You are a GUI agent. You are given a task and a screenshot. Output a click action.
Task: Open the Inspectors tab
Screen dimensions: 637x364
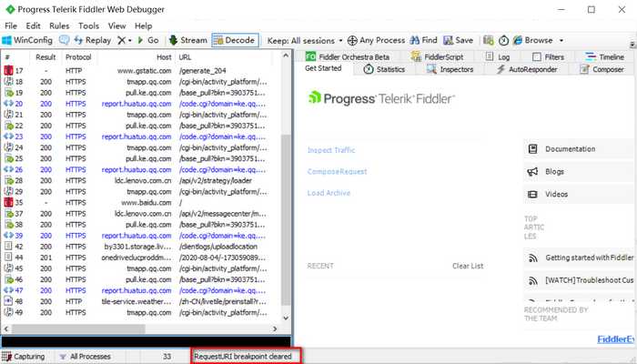[x=450, y=69]
